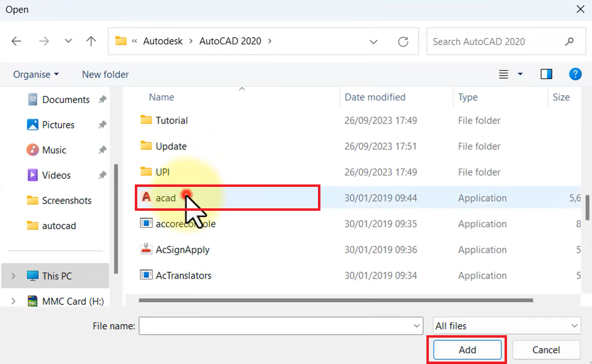The height and width of the screenshot is (364, 592).
Task: Select the Update folder
Action: [171, 146]
